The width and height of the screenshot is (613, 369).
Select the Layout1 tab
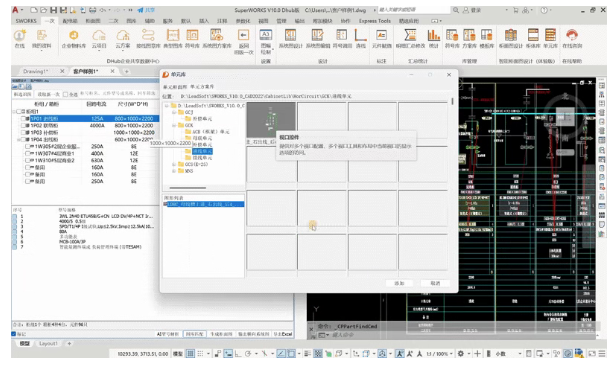click(x=48, y=344)
